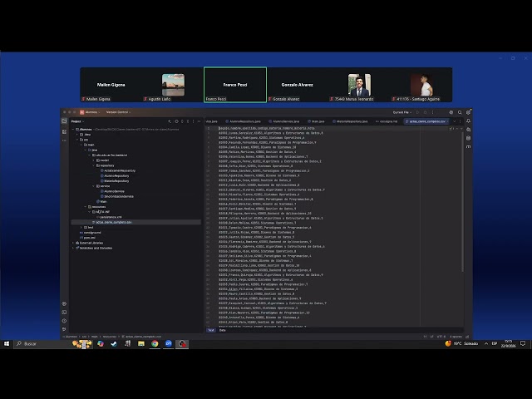This screenshot has width=532, height=399.
Task: Switch to Data view tab at editor bottom
Action: click(222, 330)
